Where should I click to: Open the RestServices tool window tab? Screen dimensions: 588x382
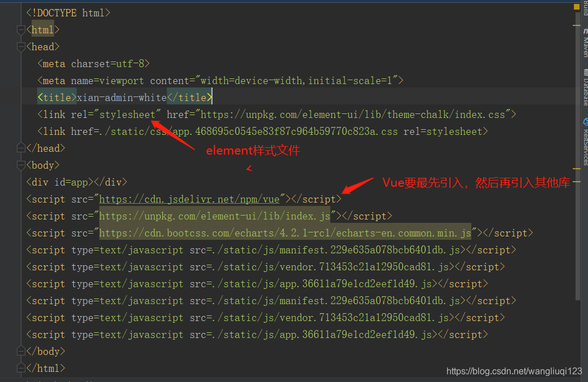[585, 142]
